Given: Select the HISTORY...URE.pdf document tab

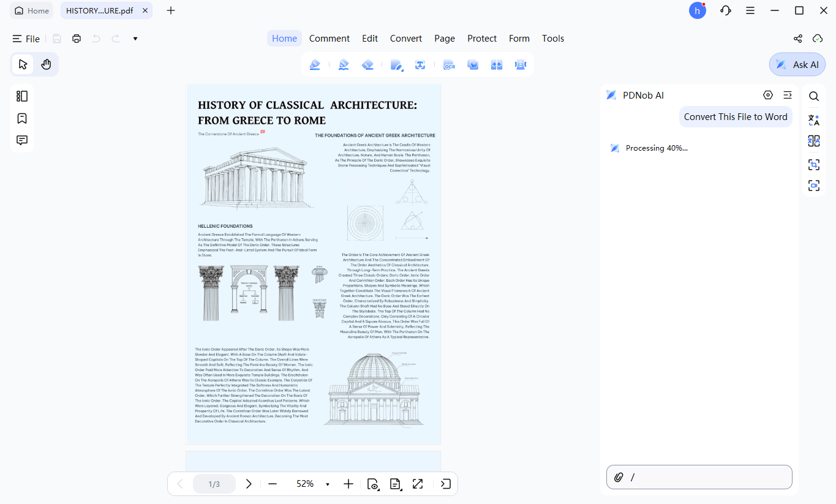Looking at the screenshot, I should (106, 10).
